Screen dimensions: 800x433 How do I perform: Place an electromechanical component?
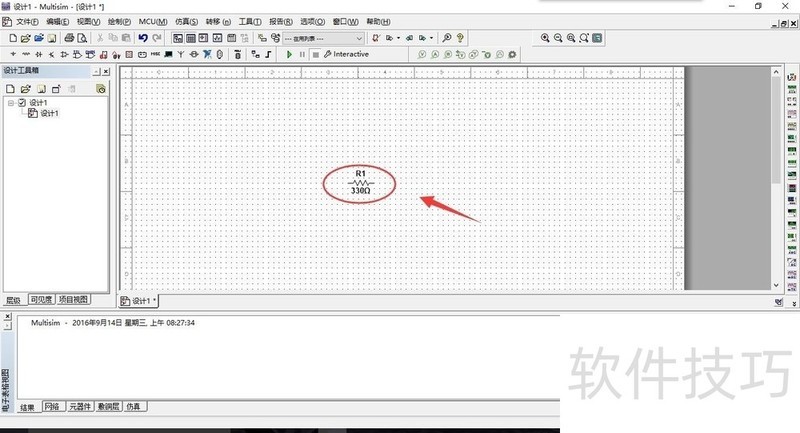pos(194,54)
